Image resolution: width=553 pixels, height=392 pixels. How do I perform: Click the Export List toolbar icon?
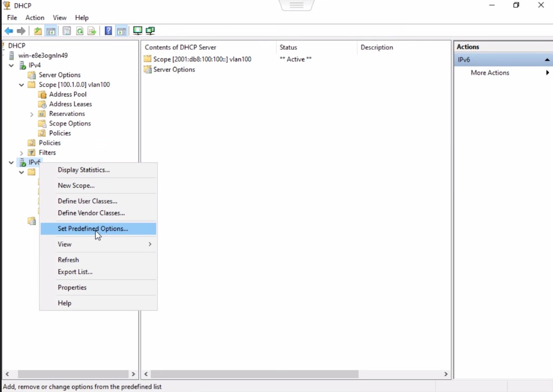(x=92, y=31)
